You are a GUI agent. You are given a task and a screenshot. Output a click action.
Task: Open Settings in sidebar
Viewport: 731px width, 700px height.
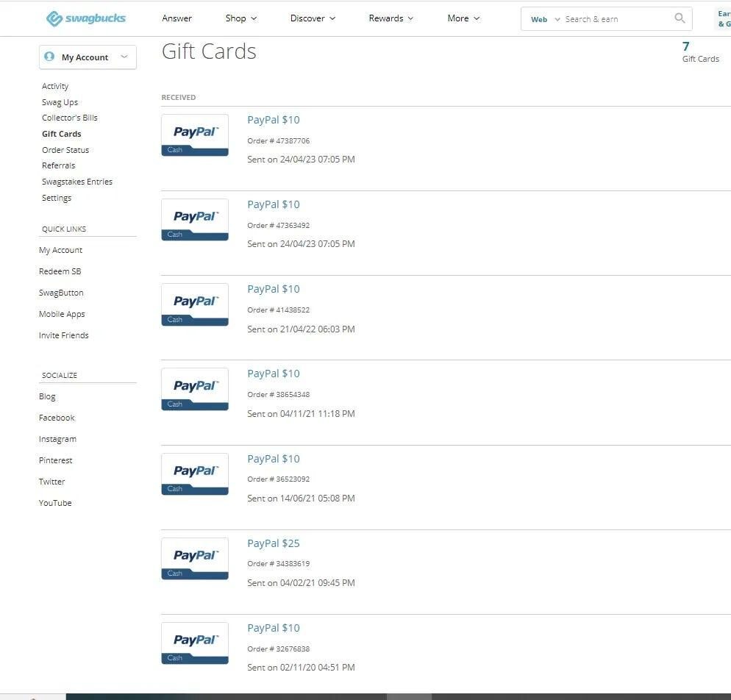(57, 198)
